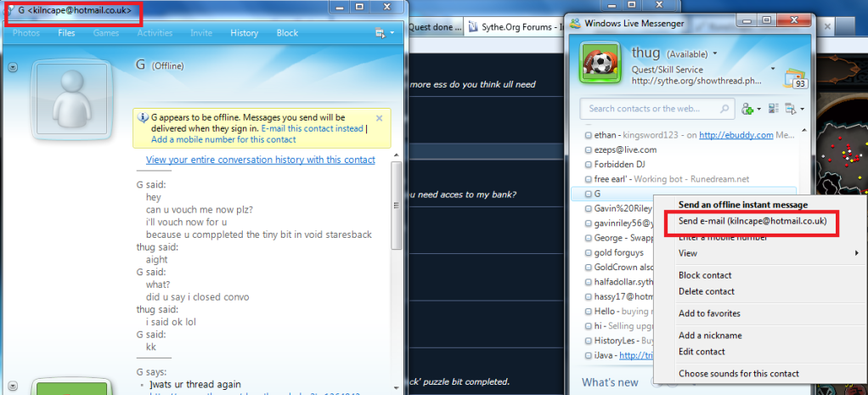The height and width of the screenshot is (395, 868).
Task: Click Invite in the chat toolbar
Action: tap(201, 33)
